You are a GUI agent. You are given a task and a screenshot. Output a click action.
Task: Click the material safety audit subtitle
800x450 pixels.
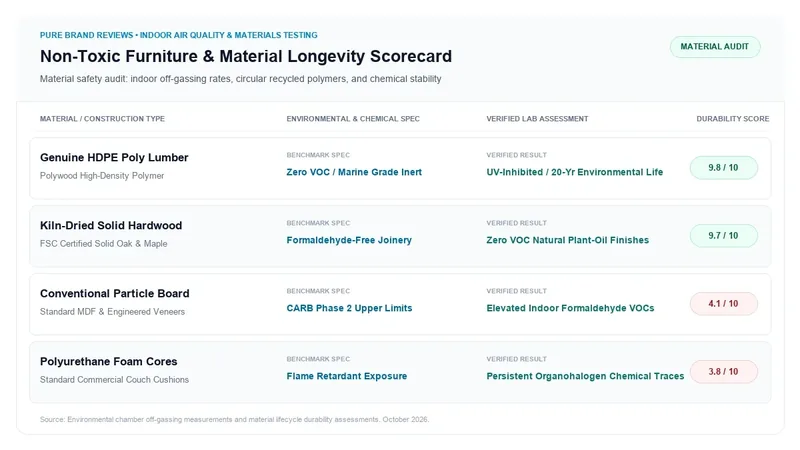point(240,79)
